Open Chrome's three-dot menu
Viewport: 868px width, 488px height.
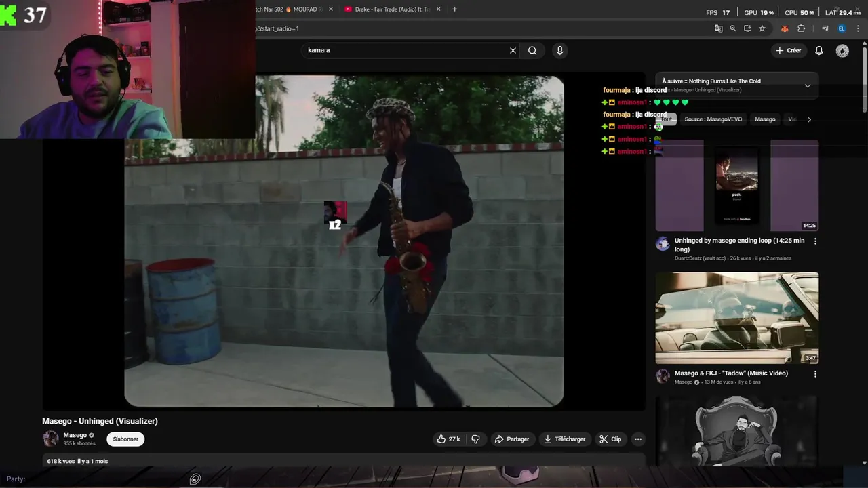[x=858, y=28]
